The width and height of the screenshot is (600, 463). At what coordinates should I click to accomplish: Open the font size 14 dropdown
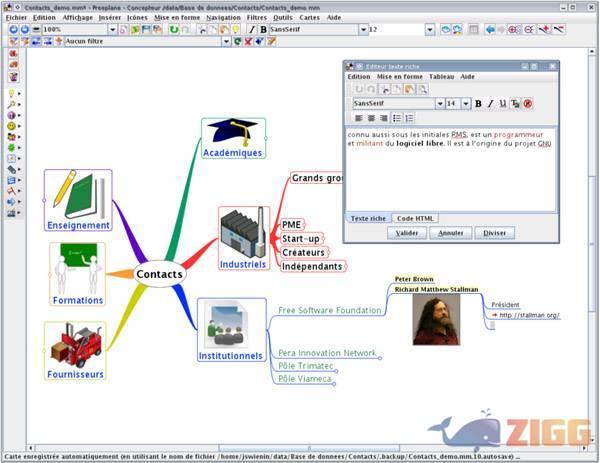click(466, 103)
